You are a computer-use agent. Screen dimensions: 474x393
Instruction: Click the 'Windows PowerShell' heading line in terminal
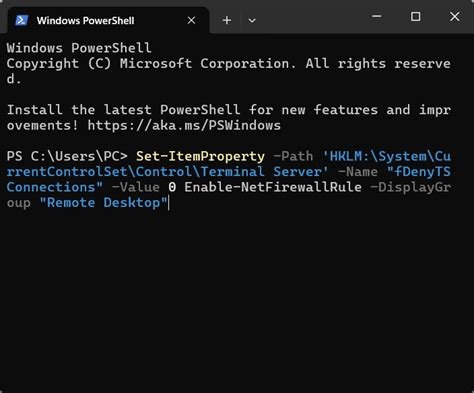(79, 48)
